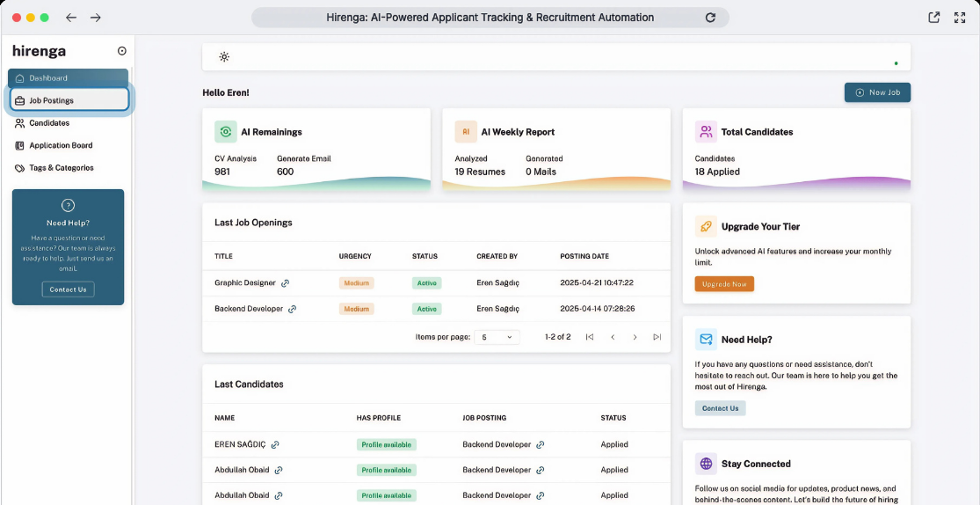
Task: Open the items per page dropdown
Action: (x=497, y=337)
